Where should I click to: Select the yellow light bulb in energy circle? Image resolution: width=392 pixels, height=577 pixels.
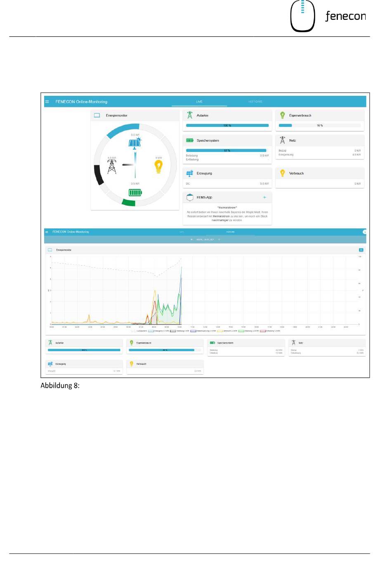click(158, 166)
